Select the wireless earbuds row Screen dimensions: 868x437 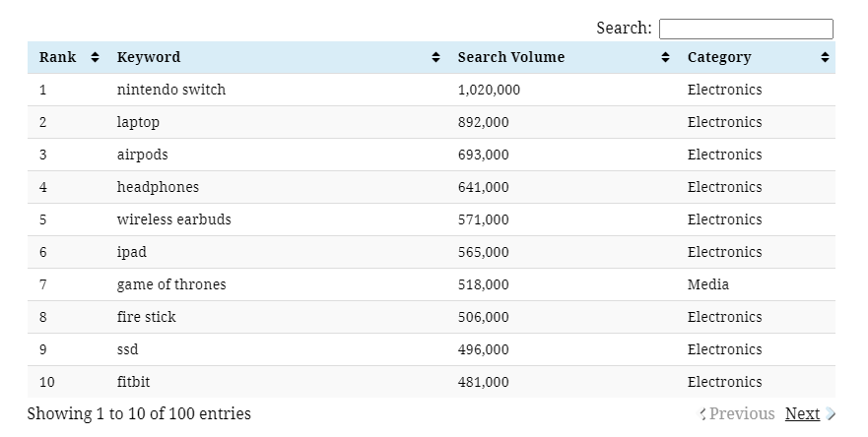click(173, 219)
